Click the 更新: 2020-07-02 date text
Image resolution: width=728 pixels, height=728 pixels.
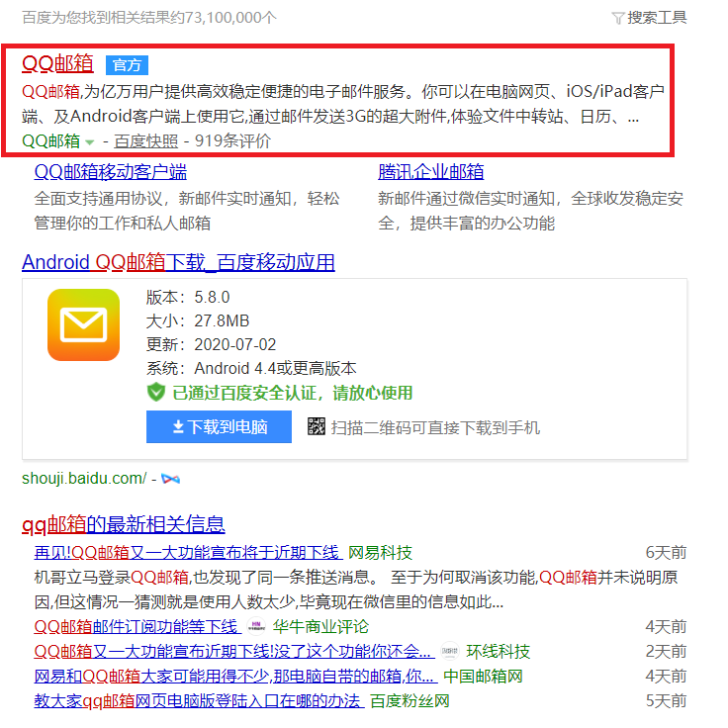coord(212,344)
